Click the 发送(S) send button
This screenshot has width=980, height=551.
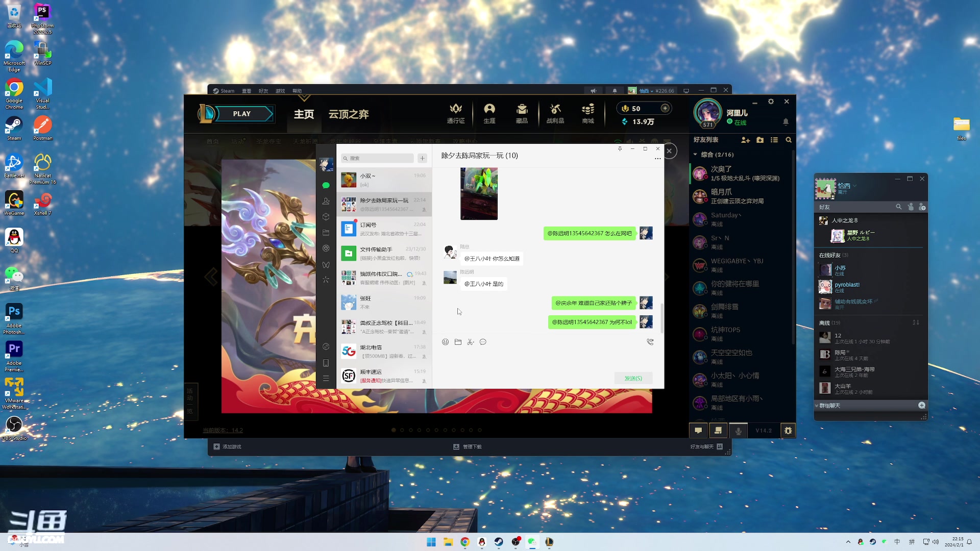633,378
